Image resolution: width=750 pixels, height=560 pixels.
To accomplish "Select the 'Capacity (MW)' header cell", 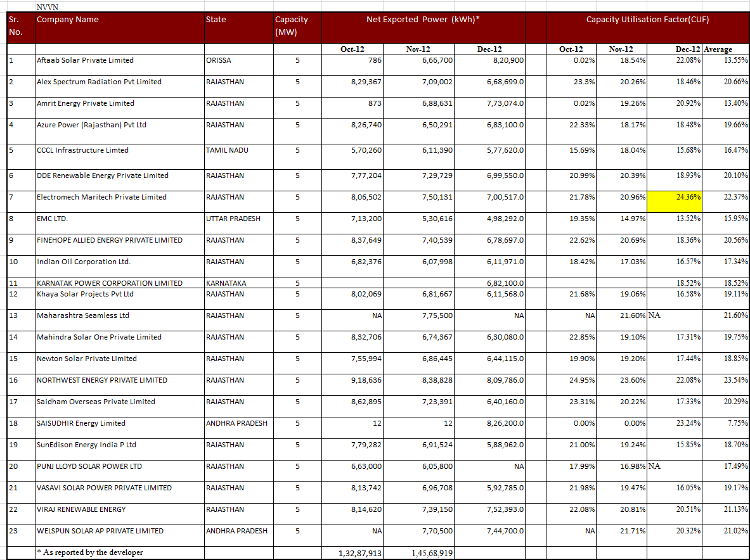I will click(x=297, y=28).
